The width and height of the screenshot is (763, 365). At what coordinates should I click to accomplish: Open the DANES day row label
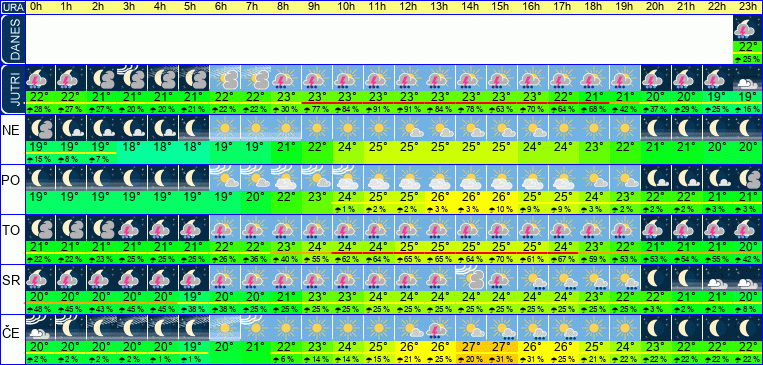[12, 40]
